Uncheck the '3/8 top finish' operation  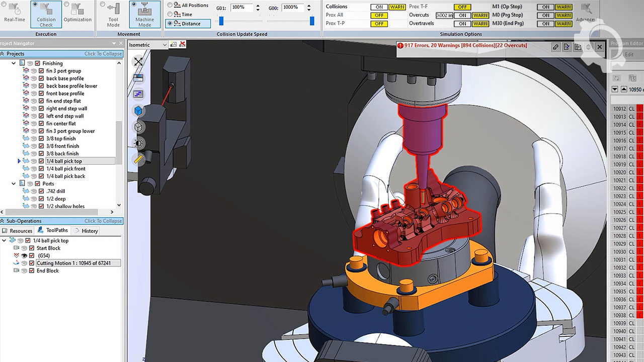[41, 139]
